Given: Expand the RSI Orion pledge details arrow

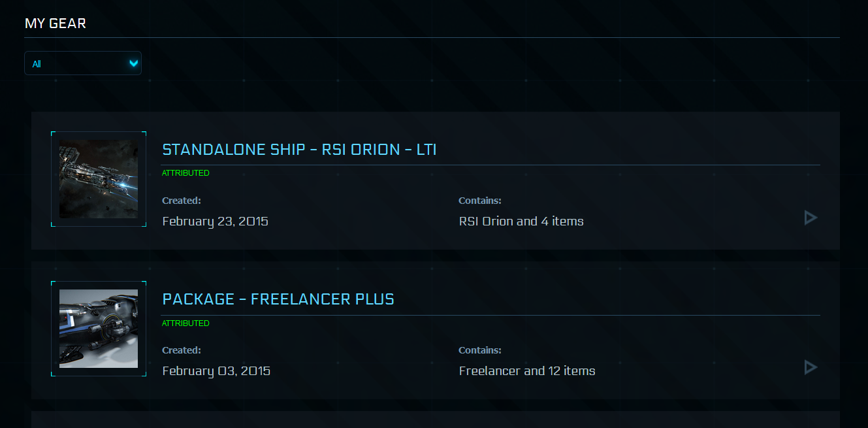Looking at the screenshot, I should tap(811, 218).
